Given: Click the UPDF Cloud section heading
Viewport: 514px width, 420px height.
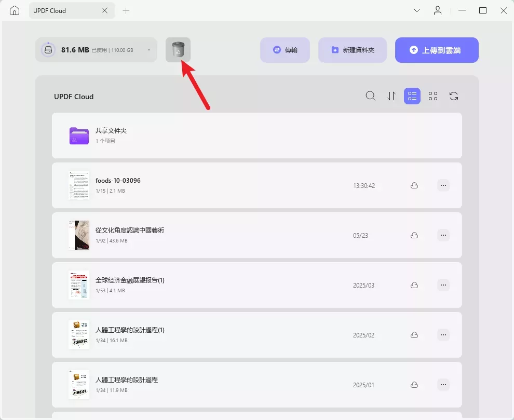Looking at the screenshot, I should pos(74,97).
